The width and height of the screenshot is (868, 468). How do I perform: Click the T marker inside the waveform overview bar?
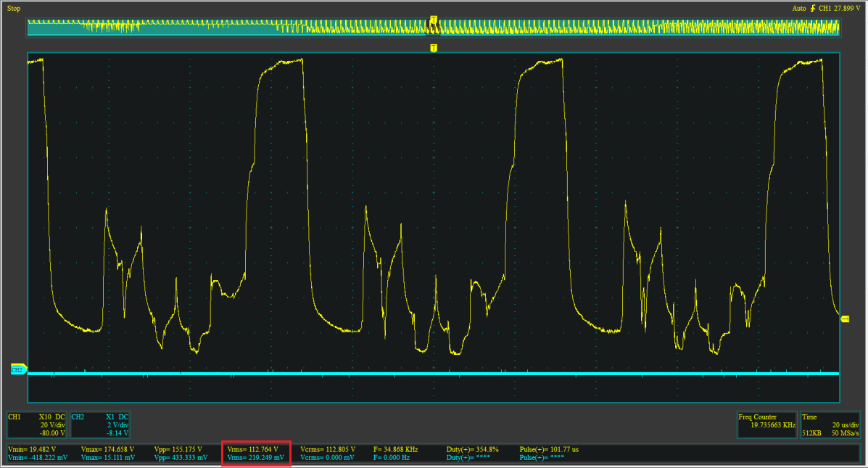(434, 20)
